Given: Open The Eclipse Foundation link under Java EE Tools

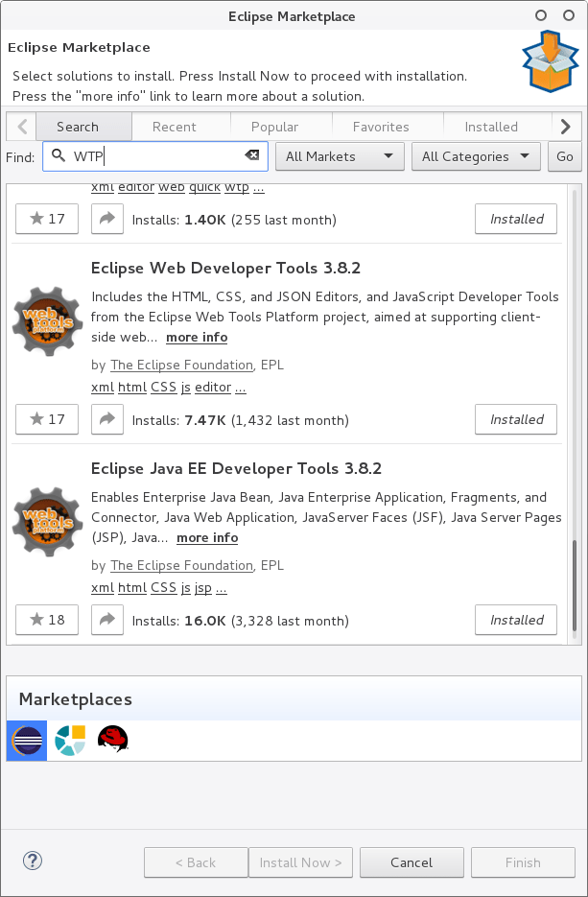Looking at the screenshot, I should [181, 565].
